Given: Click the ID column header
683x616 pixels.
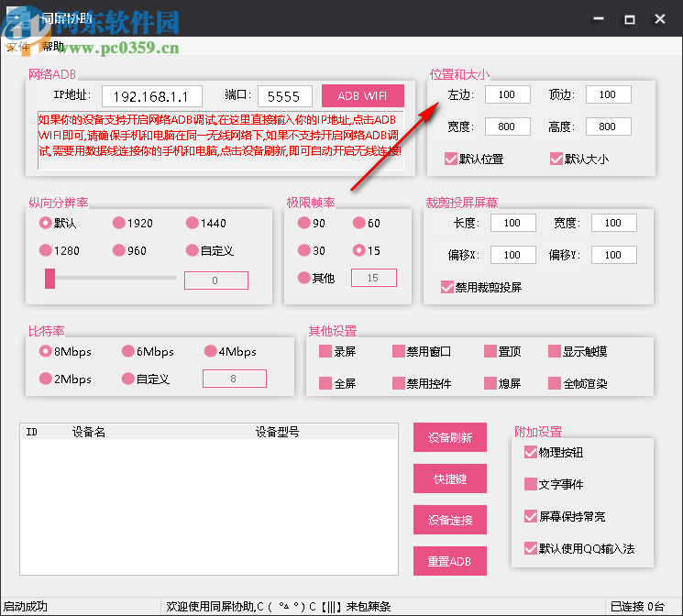Looking at the screenshot, I should pos(32,432).
